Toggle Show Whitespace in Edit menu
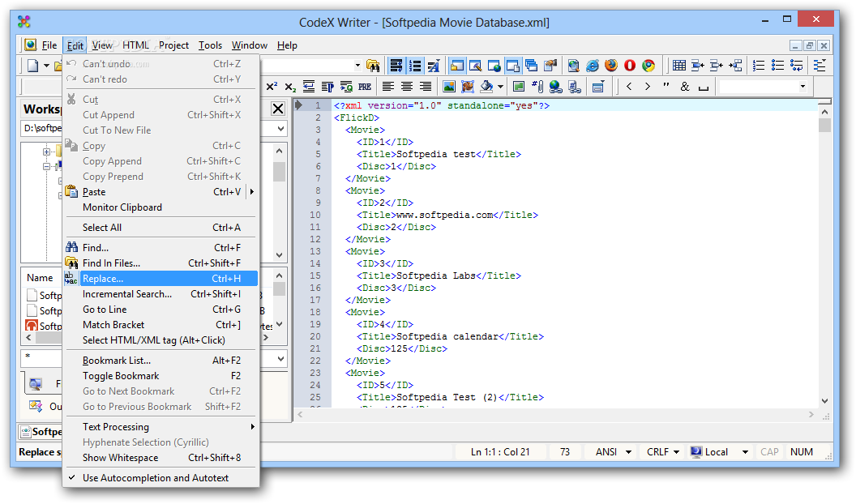This screenshot has width=856, height=504. 162,458
